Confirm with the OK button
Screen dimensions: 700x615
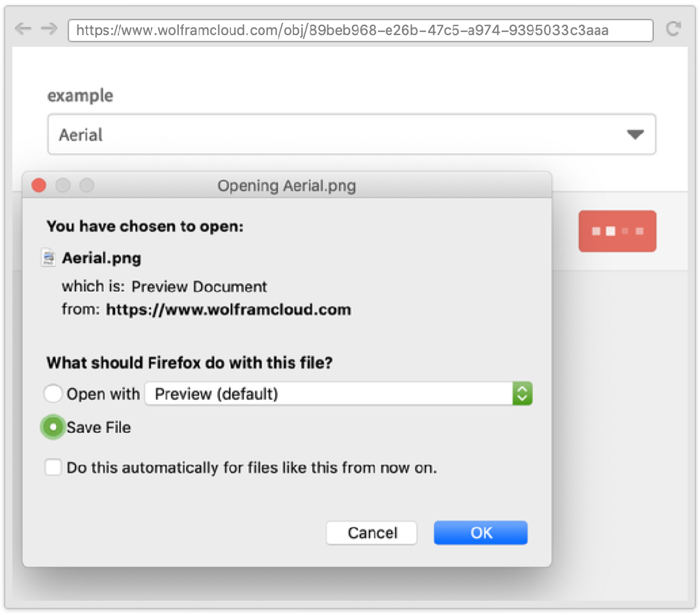coord(481,533)
